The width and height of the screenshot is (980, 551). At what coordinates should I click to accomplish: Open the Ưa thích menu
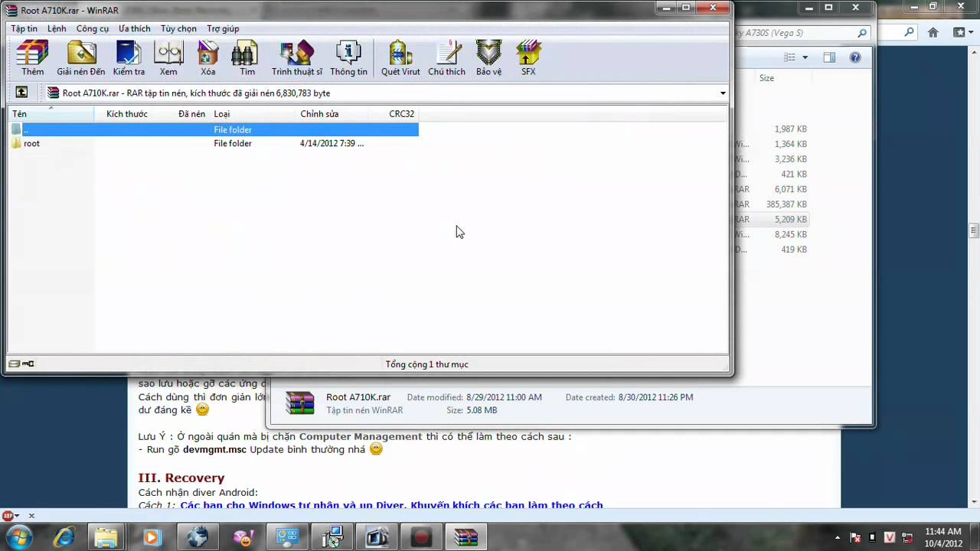[135, 28]
